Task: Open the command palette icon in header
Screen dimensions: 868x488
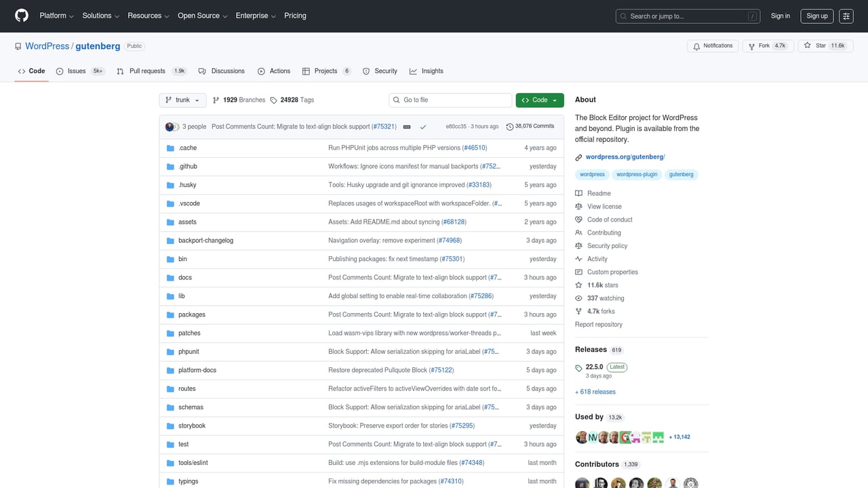Action: pyautogui.click(x=846, y=16)
